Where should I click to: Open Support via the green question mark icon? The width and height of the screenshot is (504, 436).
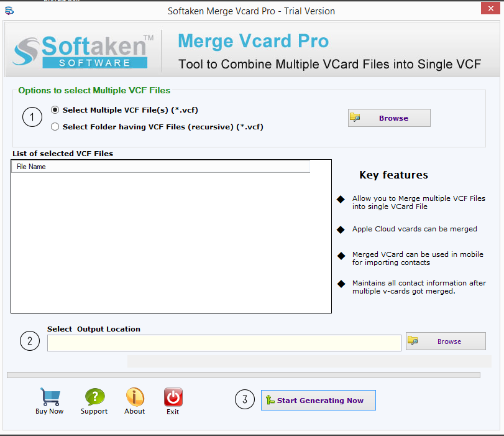95,396
